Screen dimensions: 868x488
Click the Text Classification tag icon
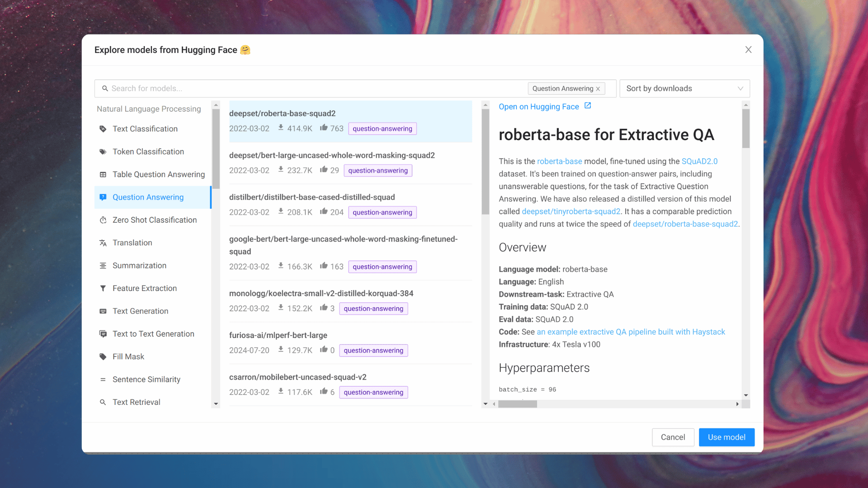tap(103, 129)
